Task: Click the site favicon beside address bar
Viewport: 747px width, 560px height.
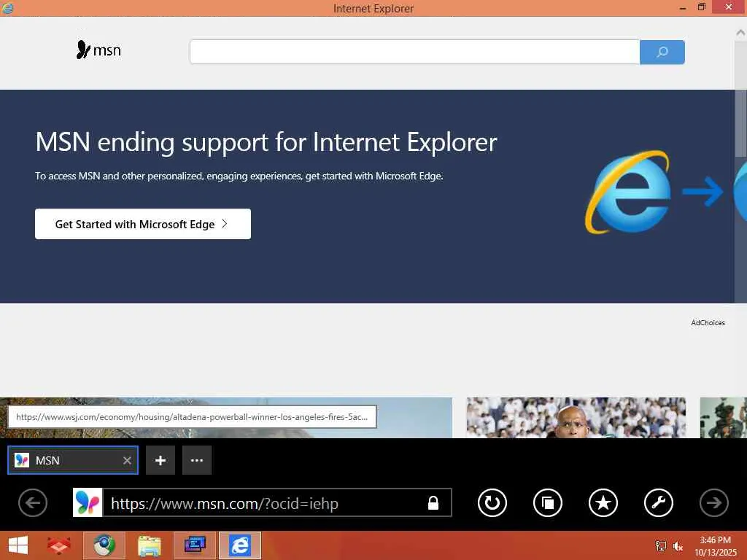Action: click(88, 503)
